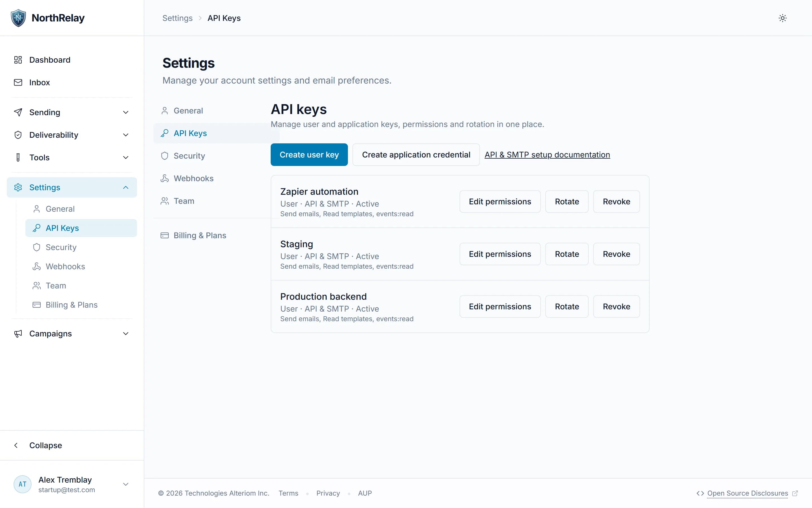Switch to the General settings tab
Screen dimensions: 812x508
tap(217, 111)
